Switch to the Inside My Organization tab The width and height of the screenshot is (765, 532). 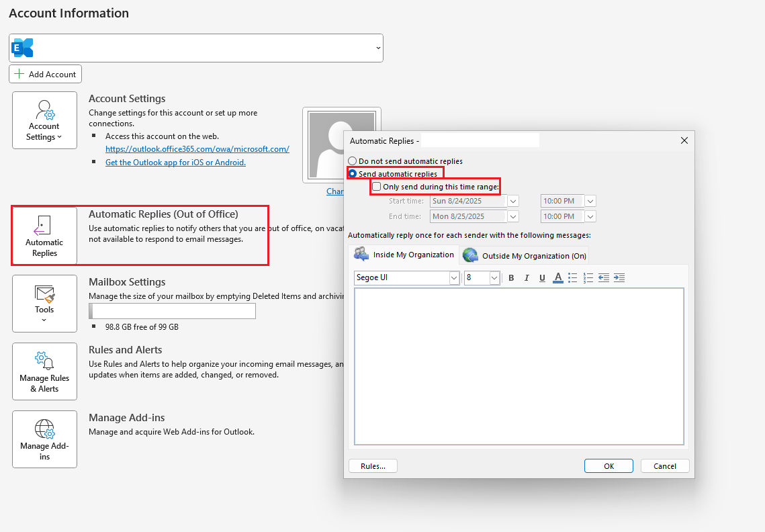[x=404, y=255]
